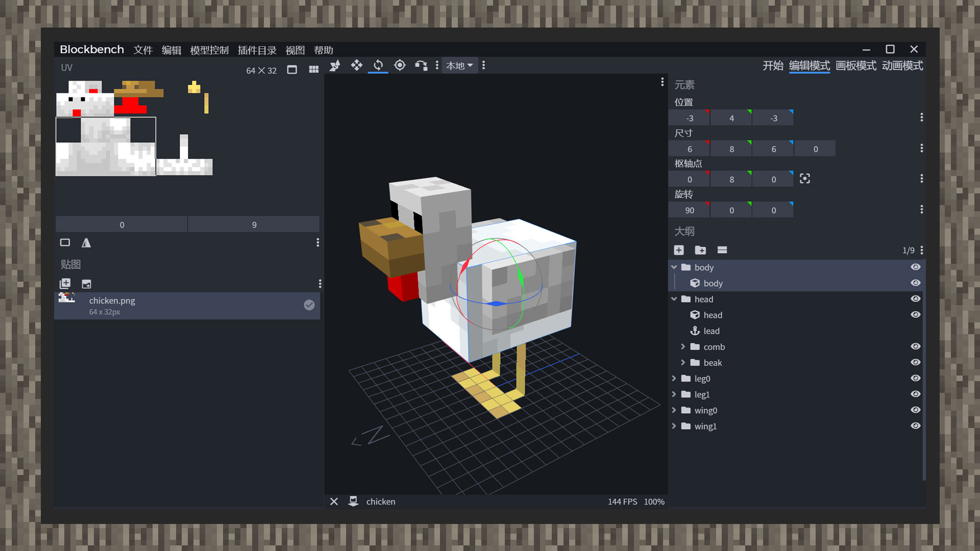Import a texture from file
This screenshot has width=980, height=551.
[86, 284]
